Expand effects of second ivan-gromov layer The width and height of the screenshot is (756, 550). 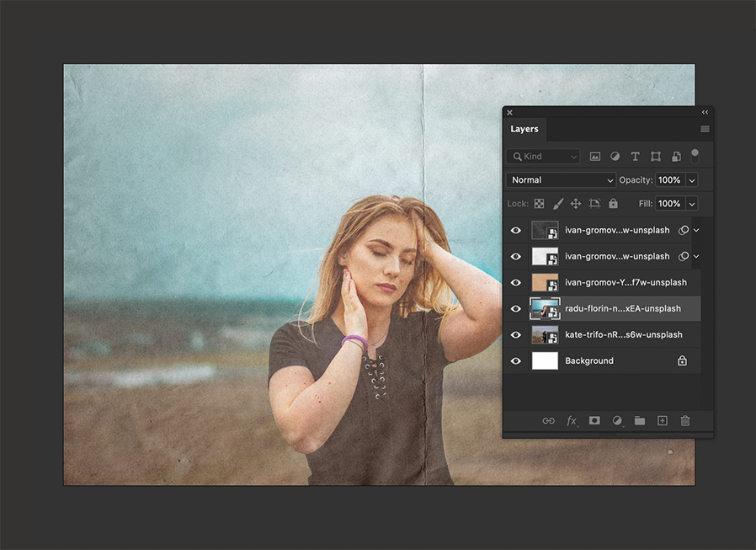[x=696, y=256]
